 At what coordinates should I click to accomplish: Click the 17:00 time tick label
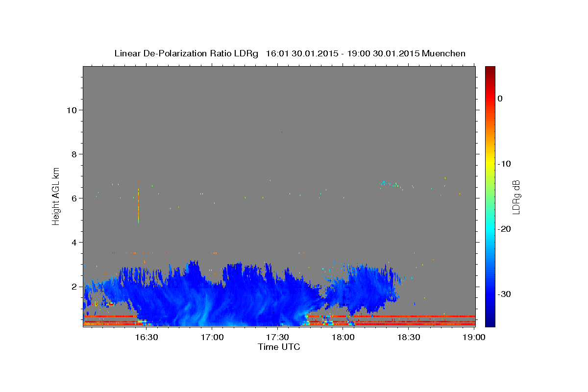212,338
